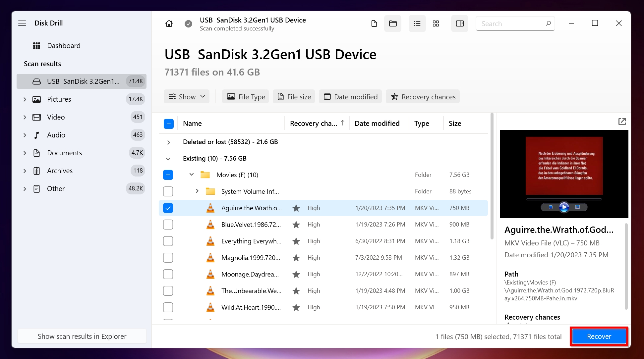644x359 pixels.
Task: Open the Documents scan results category
Action: [82, 153]
